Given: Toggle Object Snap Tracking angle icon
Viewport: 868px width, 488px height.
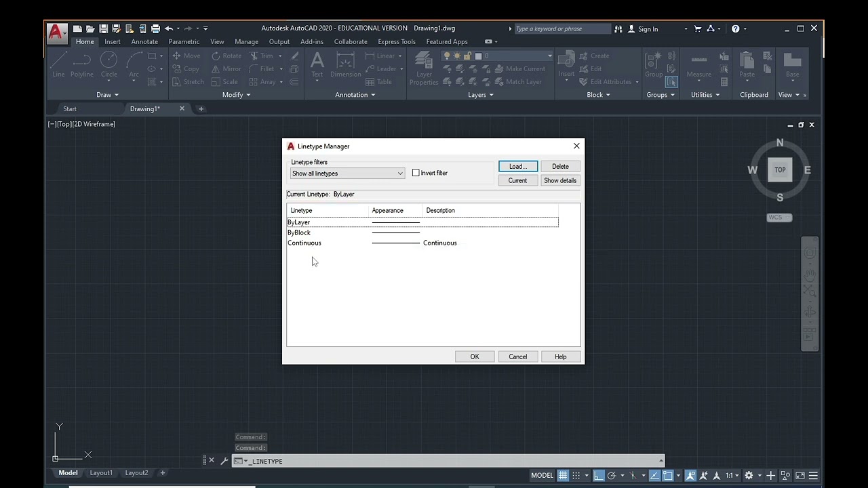Looking at the screenshot, I should (x=654, y=476).
